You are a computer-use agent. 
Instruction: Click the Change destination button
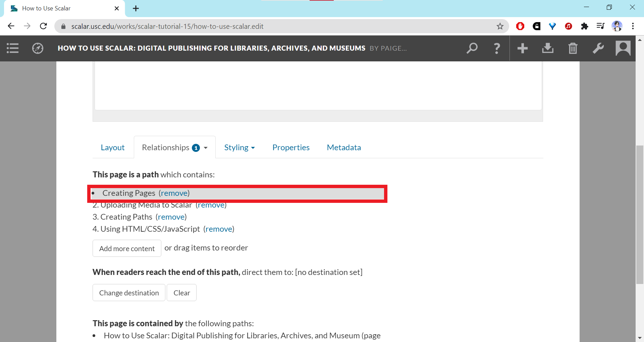[x=129, y=293]
